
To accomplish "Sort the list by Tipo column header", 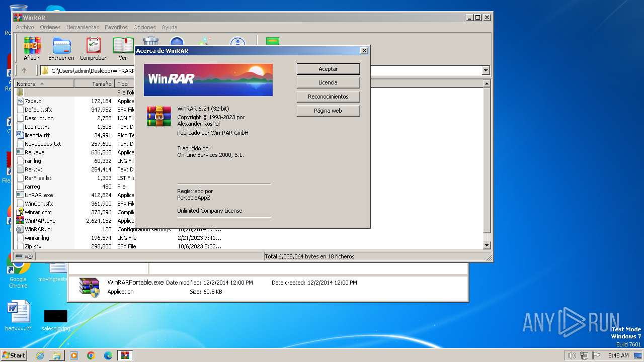I will click(125, 84).
